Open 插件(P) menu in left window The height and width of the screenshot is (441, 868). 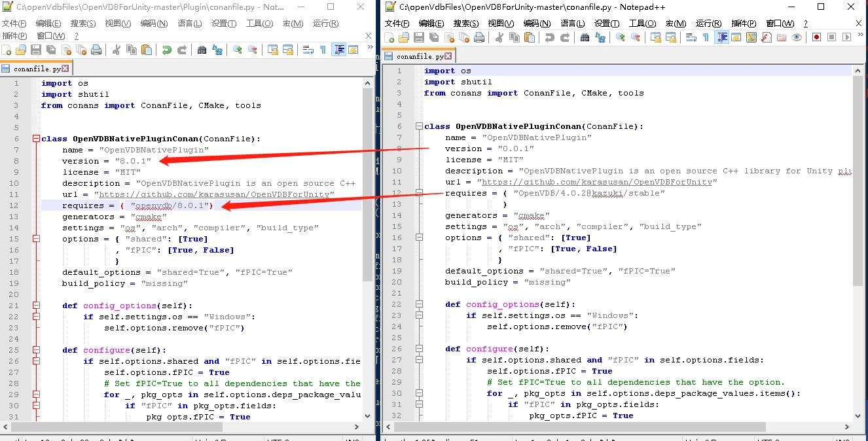(x=14, y=35)
